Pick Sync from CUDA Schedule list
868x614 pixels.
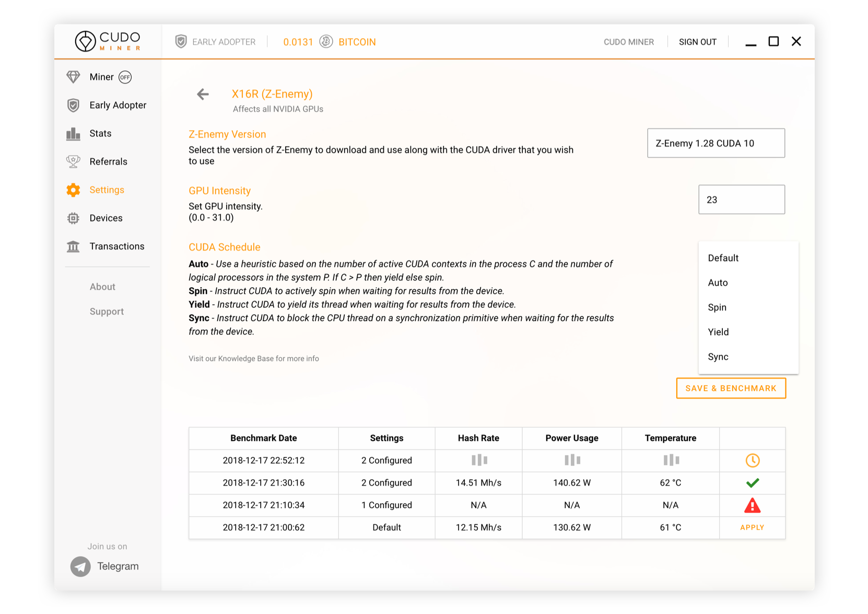pos(748,357)
